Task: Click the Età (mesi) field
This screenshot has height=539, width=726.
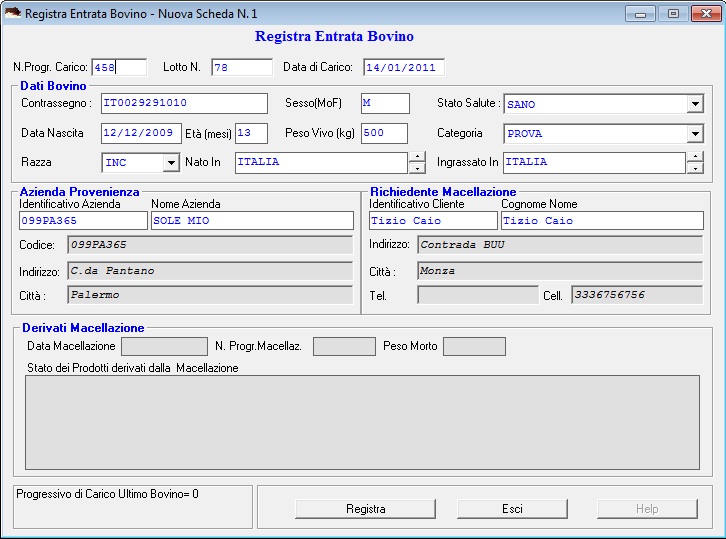Action: coord(251,133)
